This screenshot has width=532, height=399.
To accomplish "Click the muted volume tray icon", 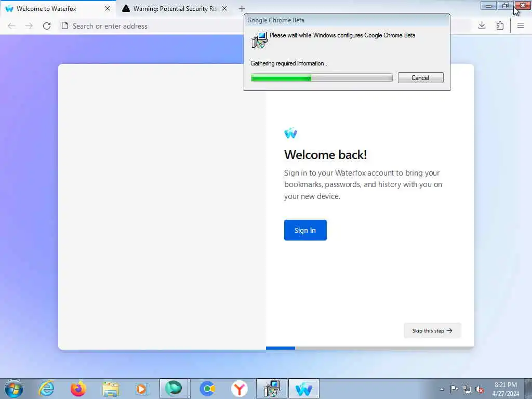I will click(x=480, y=389).
